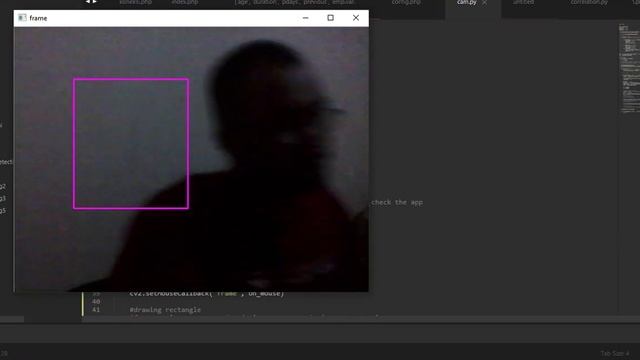Click the editor tab navigation arrows

(x=91, y=2)
